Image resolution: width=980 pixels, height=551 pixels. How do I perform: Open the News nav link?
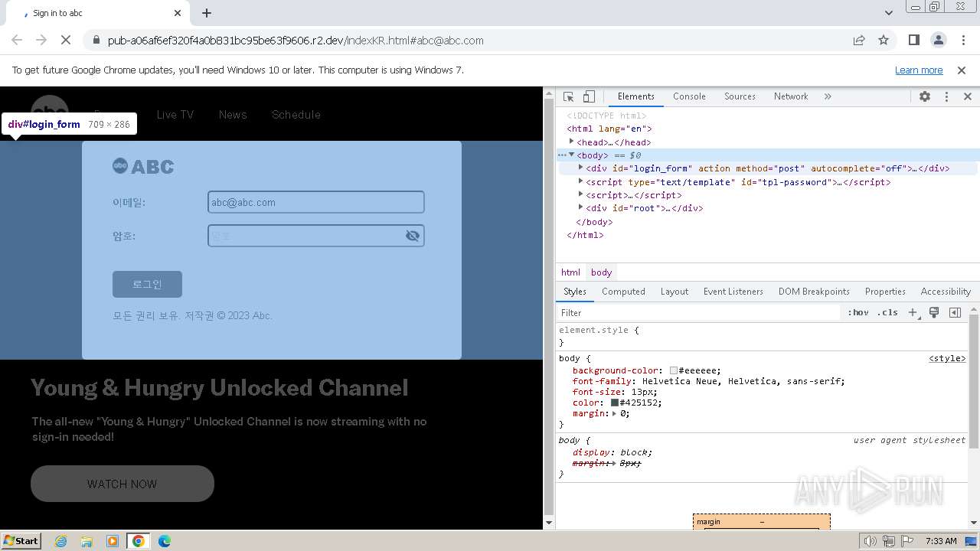pyautogui.click(x=233, y=115)
